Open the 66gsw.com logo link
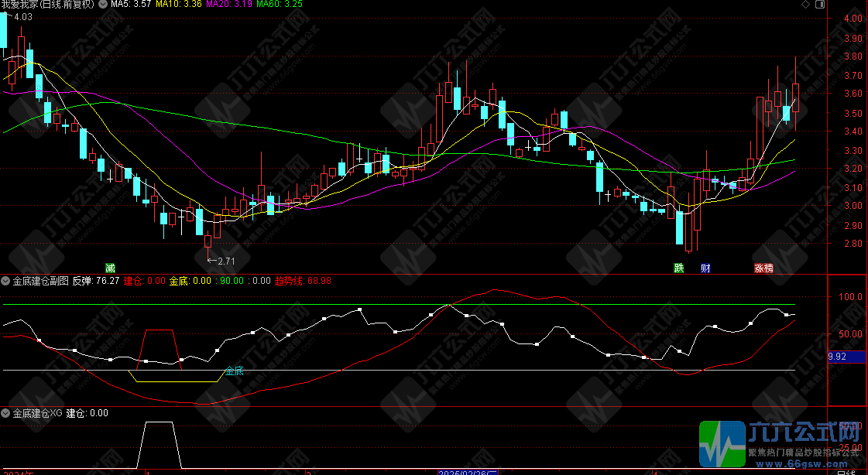Screen dimensions: 868x475 tap(782, 447)
